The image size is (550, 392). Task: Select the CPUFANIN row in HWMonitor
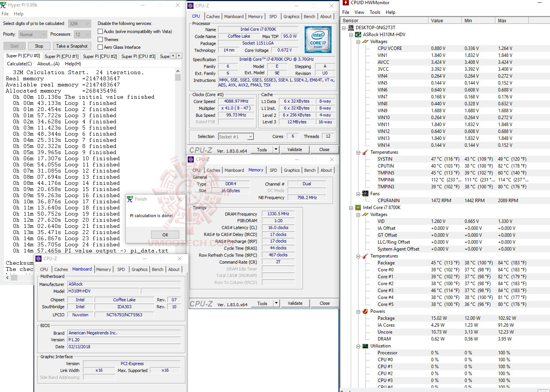pos(445,201)
